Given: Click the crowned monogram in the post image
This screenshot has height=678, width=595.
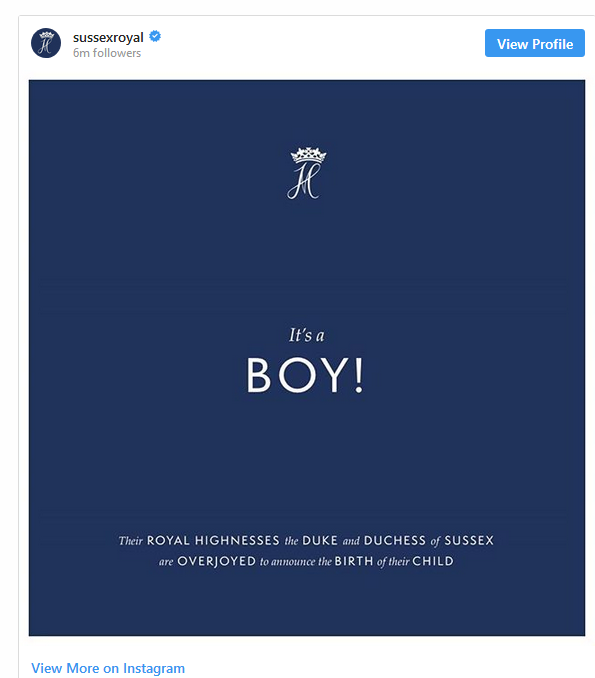Looking at the screenshot, I should click(307, 173).
